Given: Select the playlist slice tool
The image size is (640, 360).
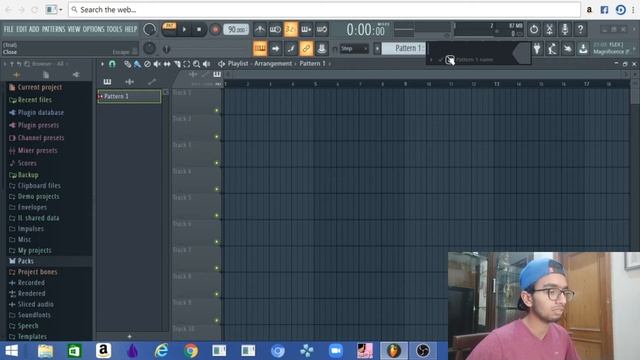Looking at the screenshot, I should pyautogui.click(x=177, y=64).
